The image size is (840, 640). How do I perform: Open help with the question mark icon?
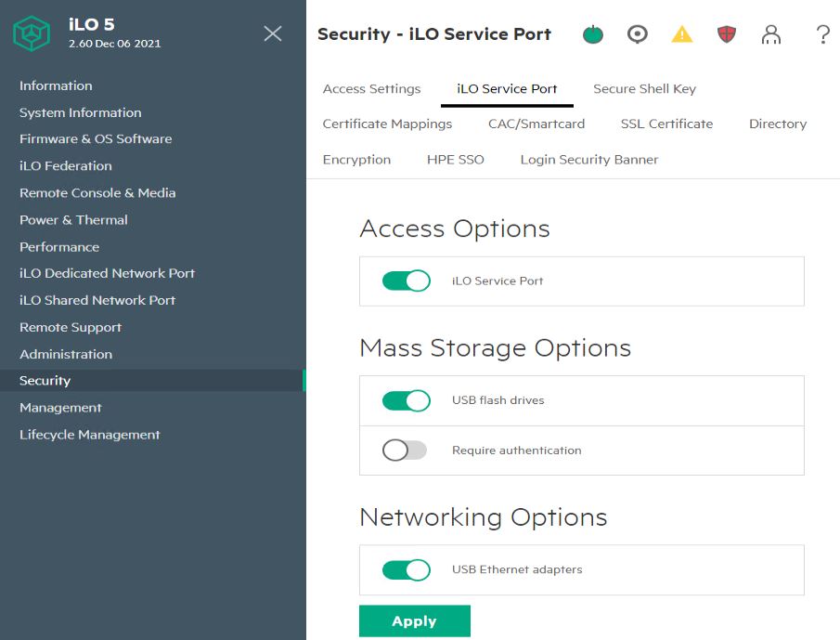822,34
